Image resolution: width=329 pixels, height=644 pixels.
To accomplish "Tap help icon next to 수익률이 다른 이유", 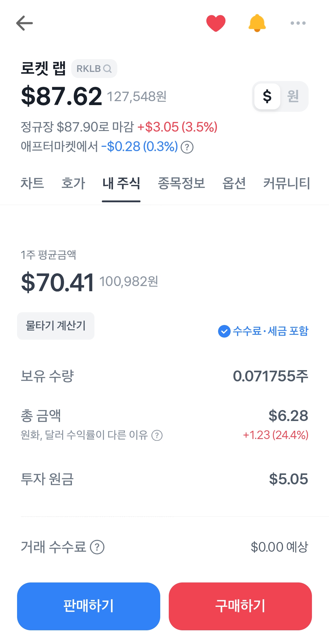I will coord(157,435).
